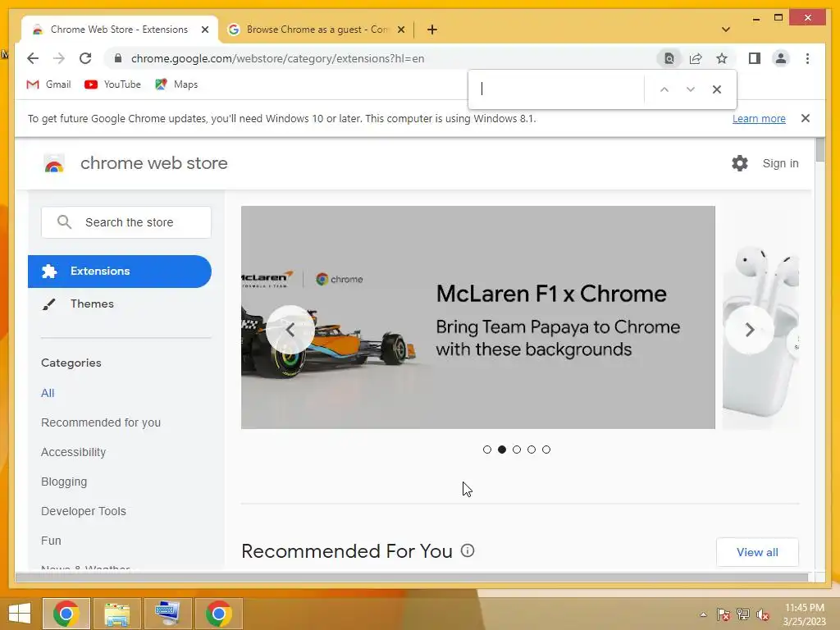Close the Browse Chrome as a guest tab
This screenshot has height=630, width=840.
tap(400, 30)
